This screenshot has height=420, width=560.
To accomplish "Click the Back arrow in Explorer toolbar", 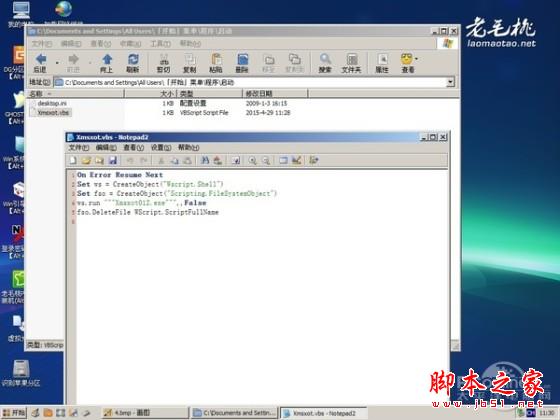I will [x=40, y=63].
